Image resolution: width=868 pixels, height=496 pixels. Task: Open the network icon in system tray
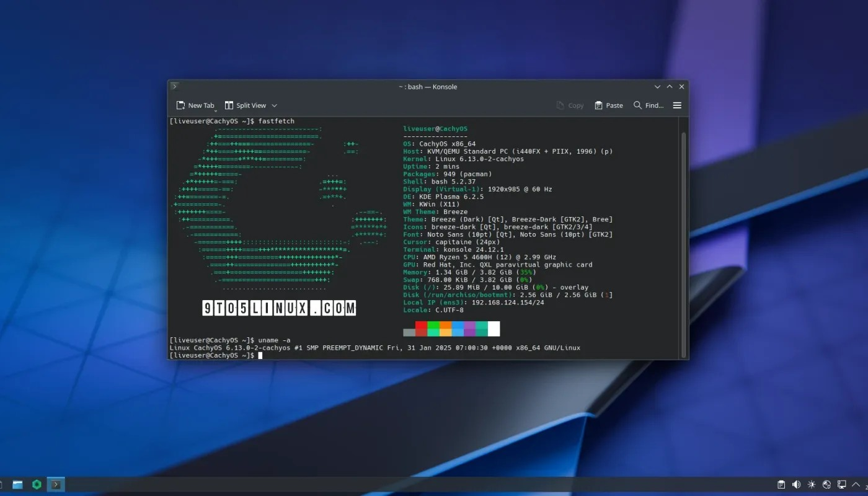[x=826, y=484]
